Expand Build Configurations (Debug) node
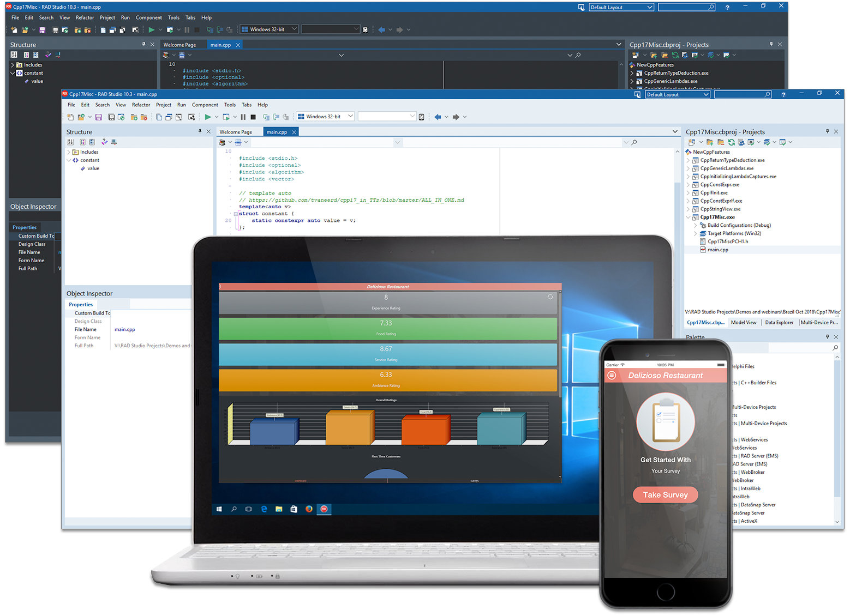Image resolution: width=850 pixels, height=616 pixels. (695, 225)
